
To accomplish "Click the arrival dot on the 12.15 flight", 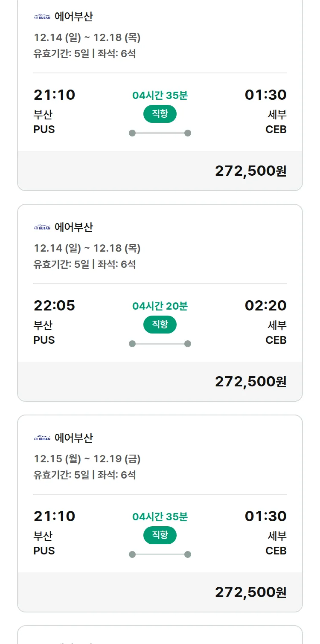I will 188,554.
